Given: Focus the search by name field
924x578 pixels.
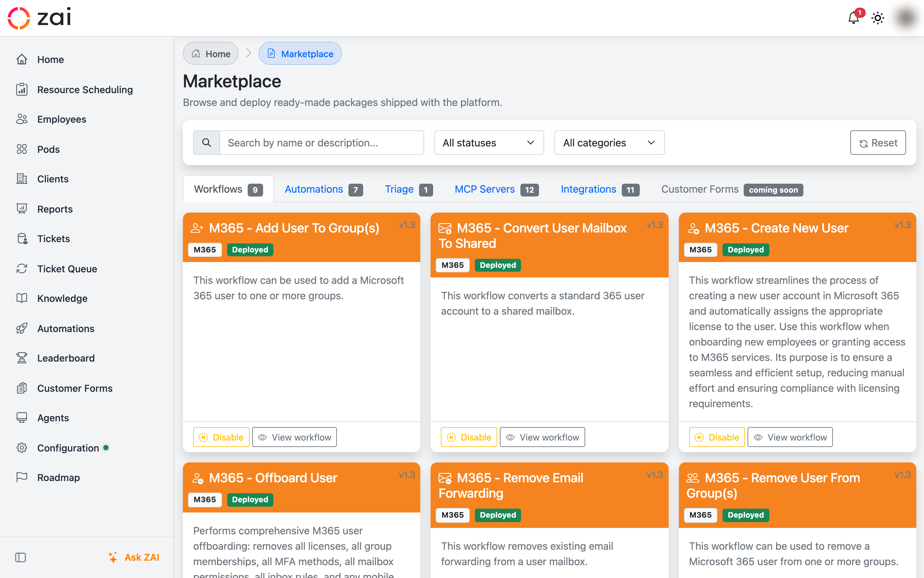Looking at the screenshot, I should tap(321, 143).
